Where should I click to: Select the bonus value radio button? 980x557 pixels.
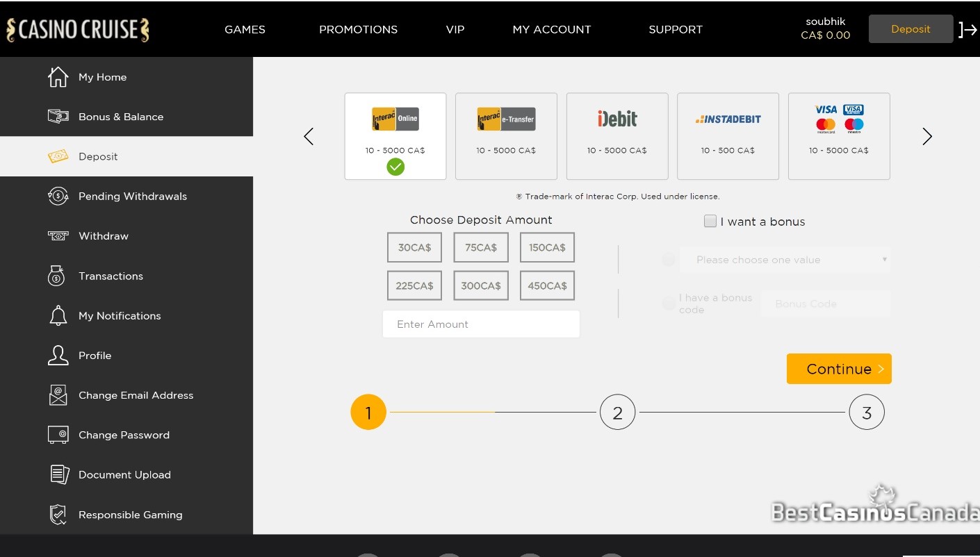pos(668,260)
